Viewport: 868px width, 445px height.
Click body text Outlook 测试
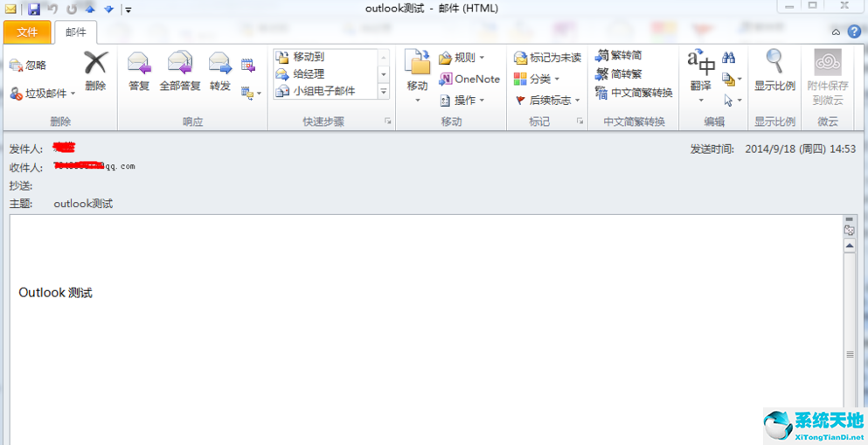click(x=55, y=293)
